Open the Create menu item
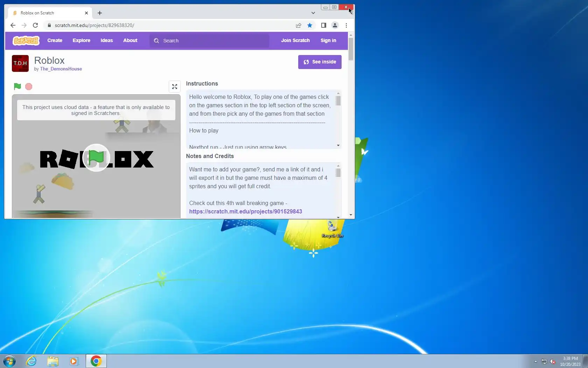This screenshot has width=588, height=368. point(55,41)
